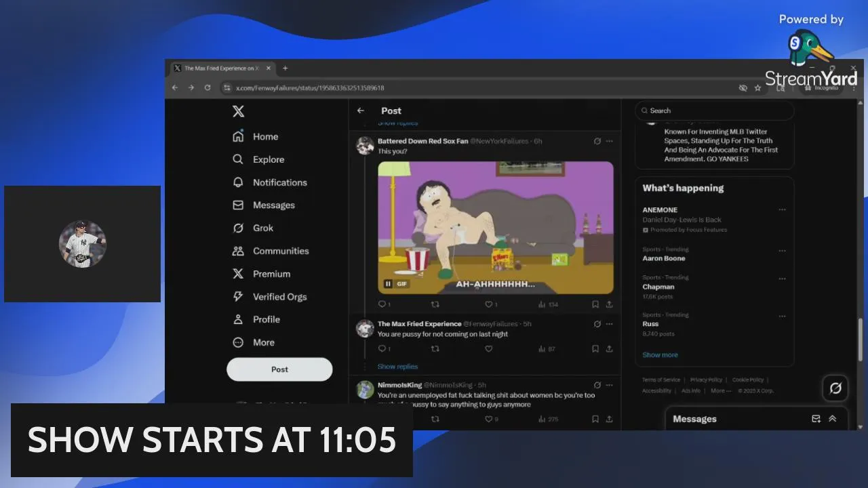Image resolution: width=868 pixels, height=488 pixels.
Task: Open Messages in the sidebar
Action: (264, 205)
